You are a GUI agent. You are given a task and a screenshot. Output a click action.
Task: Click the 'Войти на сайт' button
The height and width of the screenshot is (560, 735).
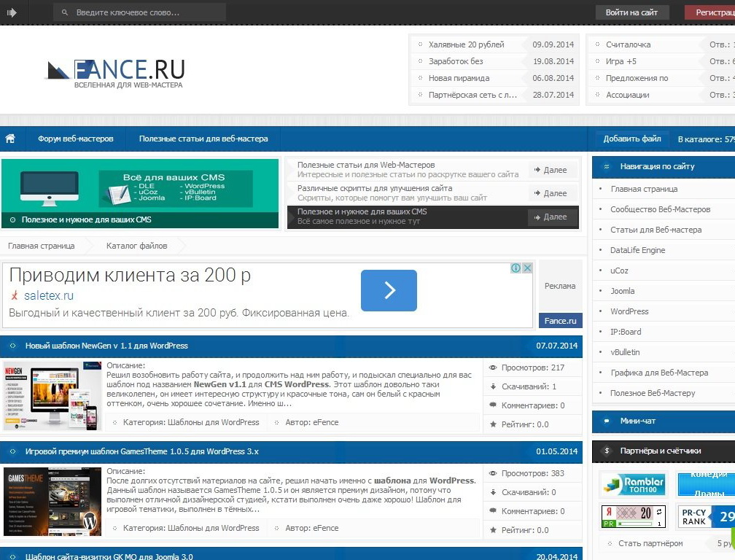(x=631, y=12)
